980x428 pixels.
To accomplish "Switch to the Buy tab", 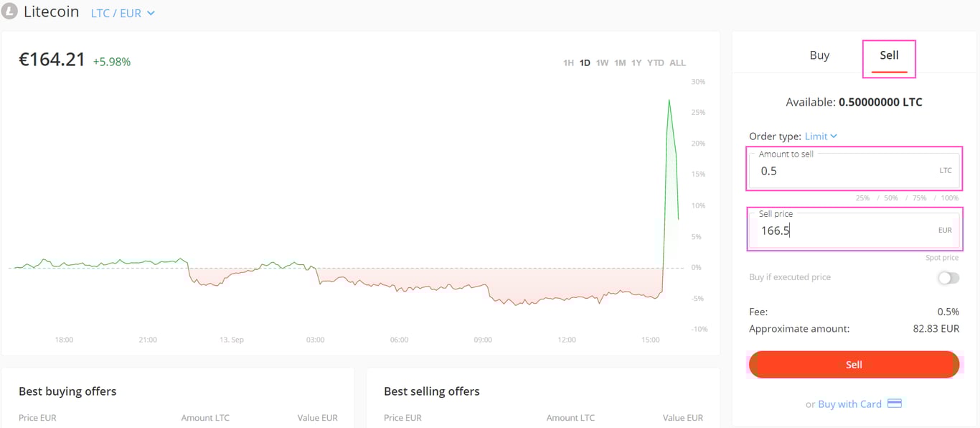I will point(819,55).
